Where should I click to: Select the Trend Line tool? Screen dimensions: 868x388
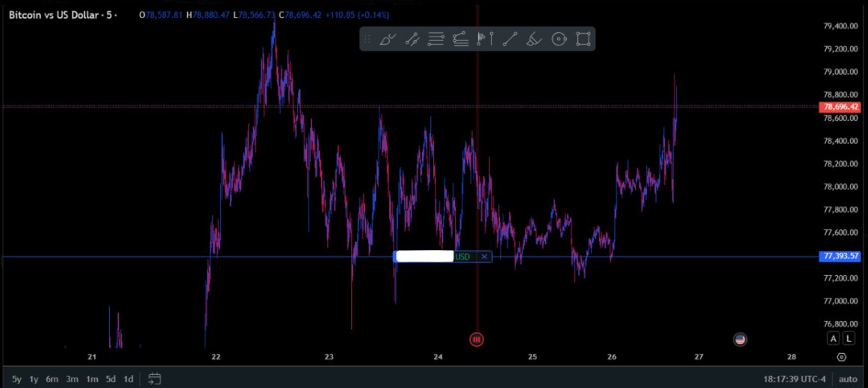tap(510, 40)
